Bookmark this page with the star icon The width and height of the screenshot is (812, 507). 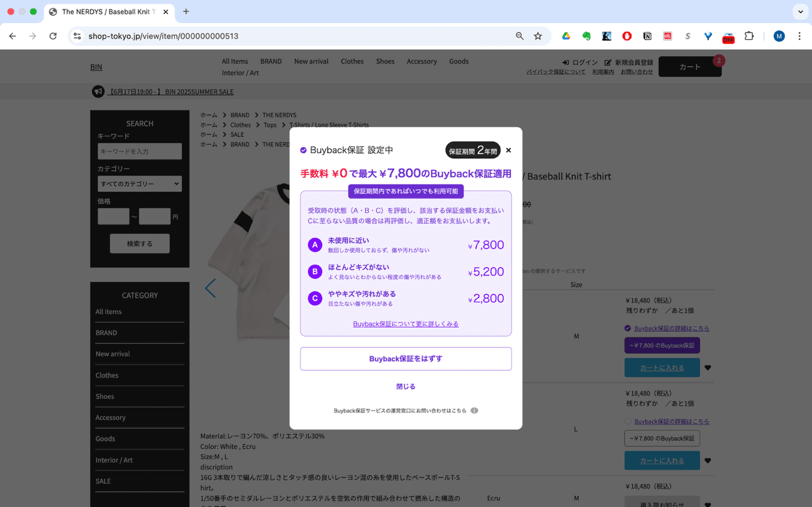538,36
